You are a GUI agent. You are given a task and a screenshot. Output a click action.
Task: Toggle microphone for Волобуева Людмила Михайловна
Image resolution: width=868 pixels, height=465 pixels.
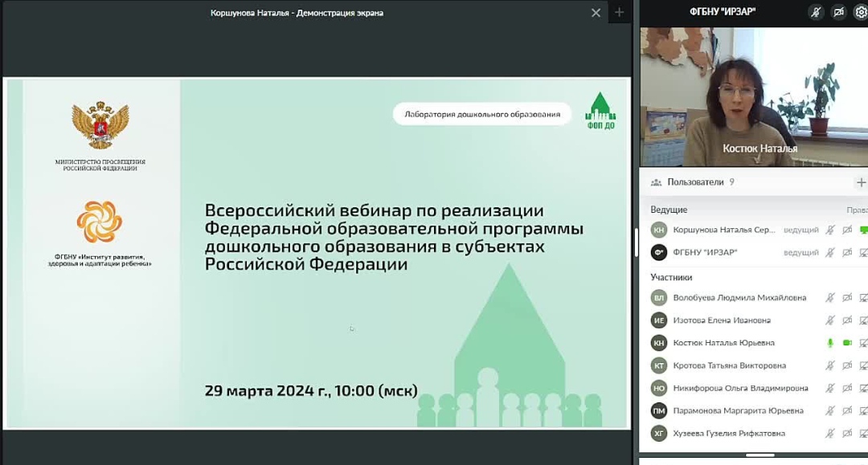(830, 298)
